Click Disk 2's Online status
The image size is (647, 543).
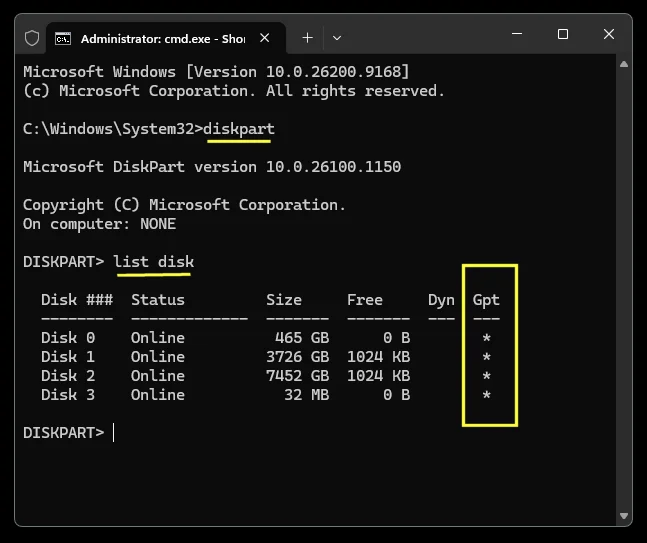(158, 376)
